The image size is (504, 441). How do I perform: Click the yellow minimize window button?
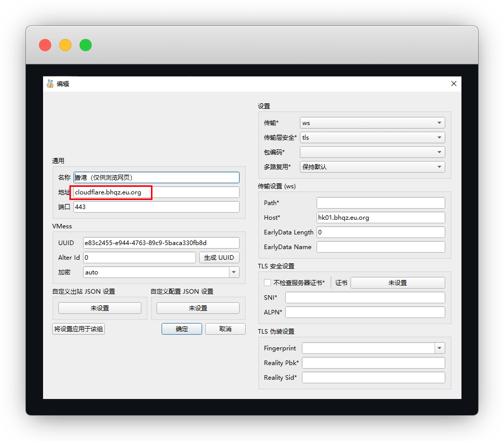pyautogui.click(x=65, y=45)
